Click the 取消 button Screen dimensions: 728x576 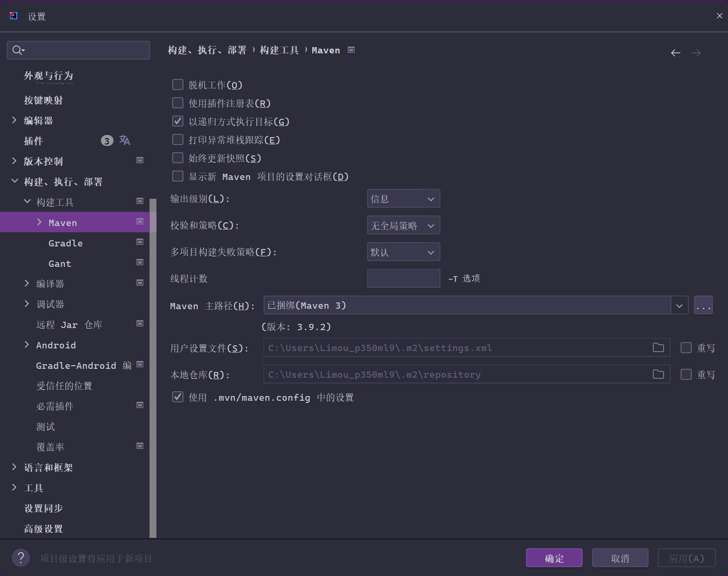pos(620,558)
